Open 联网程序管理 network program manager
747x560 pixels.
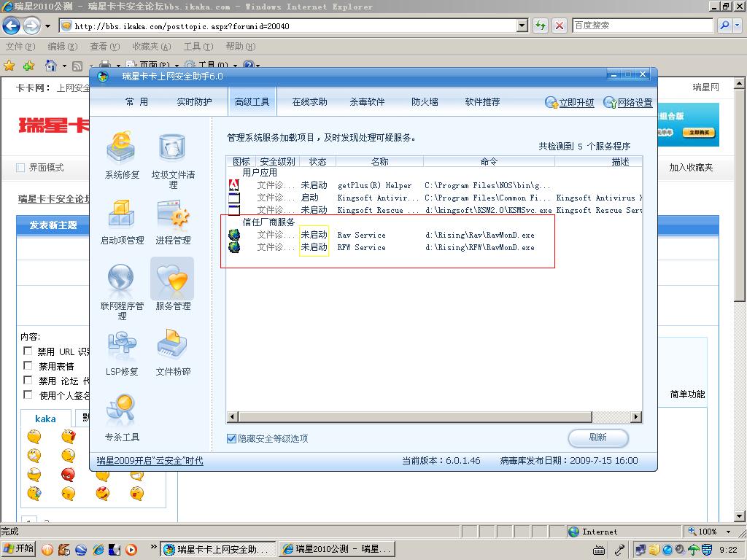[122, 292]
